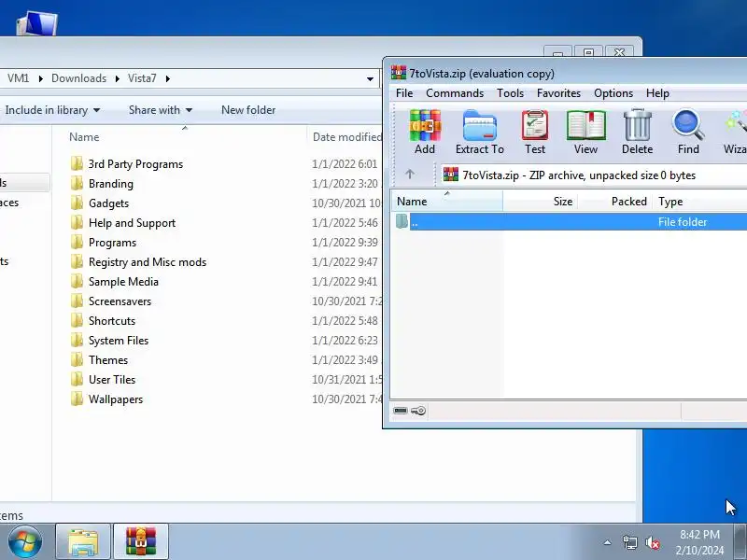The height and width of the screenshot is (560, 747).
Task: Open the WinRAR File menu
Action: [x=404, y=93]
